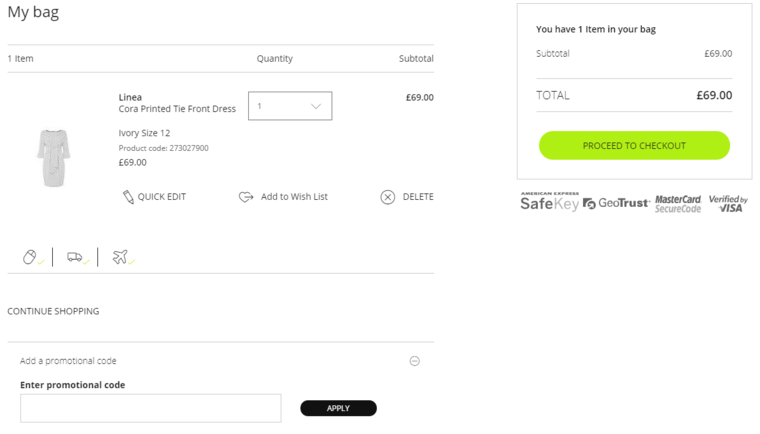Image resolution: width=760 pixels, height=434 pixels.
Task: Open the ivory dress product thumbnail
Action: click(53, 158)
